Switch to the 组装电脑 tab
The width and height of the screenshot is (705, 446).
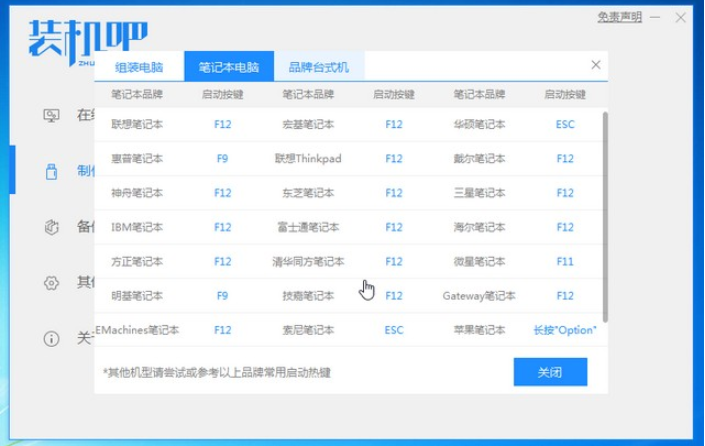[x=140, y=67]
